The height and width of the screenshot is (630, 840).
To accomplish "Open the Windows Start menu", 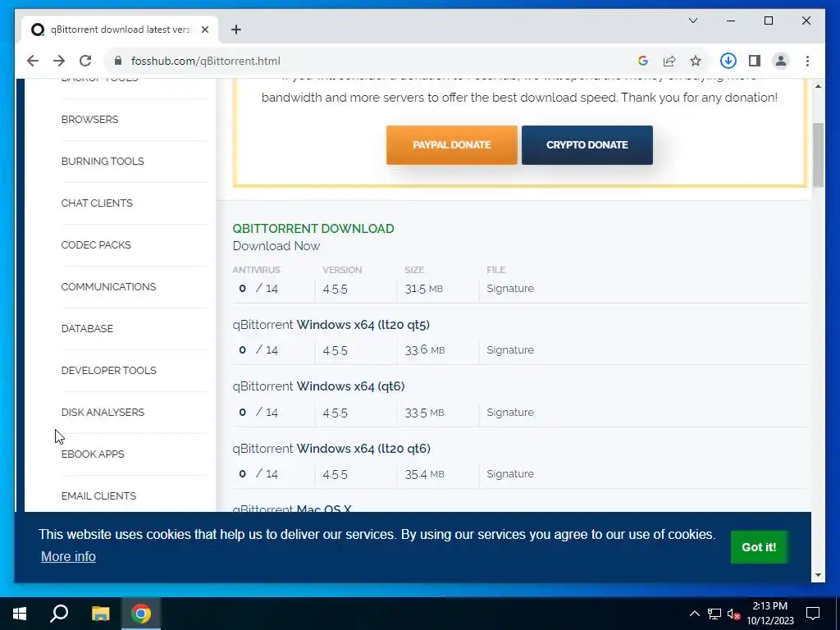I will [x=20, y=614].
